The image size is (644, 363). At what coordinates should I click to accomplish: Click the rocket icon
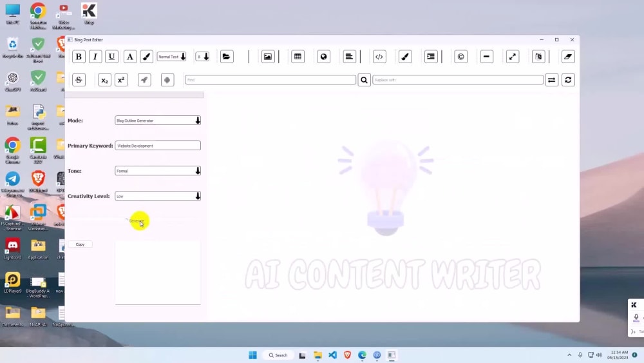[x=144, y=80]
